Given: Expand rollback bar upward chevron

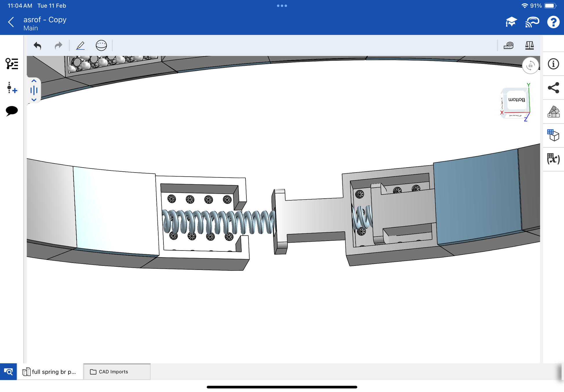Looking at the screenshot, I should (34, 81).
